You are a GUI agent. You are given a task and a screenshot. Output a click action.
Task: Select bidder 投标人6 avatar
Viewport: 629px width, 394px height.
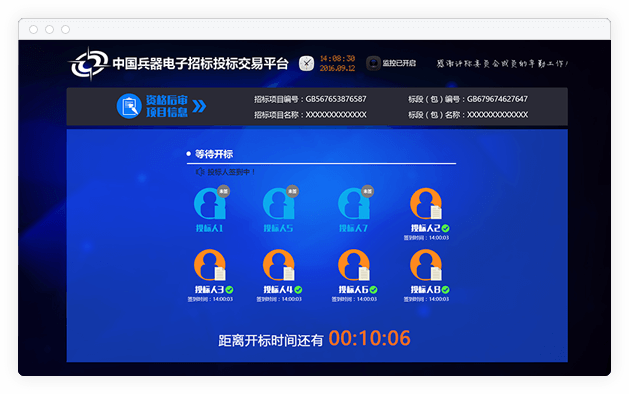pos(354,265)
